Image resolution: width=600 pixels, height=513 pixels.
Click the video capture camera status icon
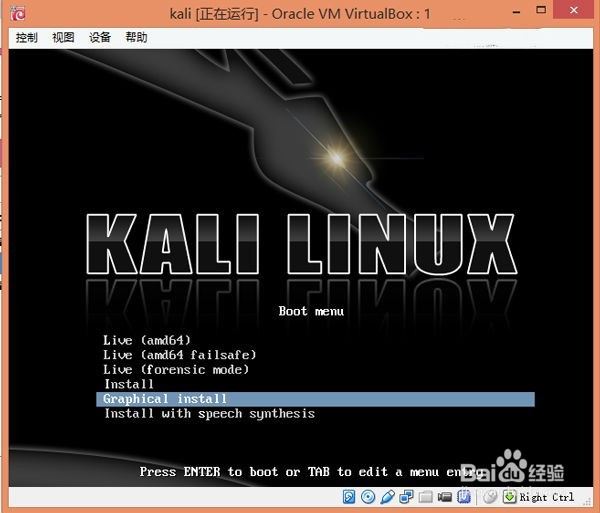click(444, 497)
